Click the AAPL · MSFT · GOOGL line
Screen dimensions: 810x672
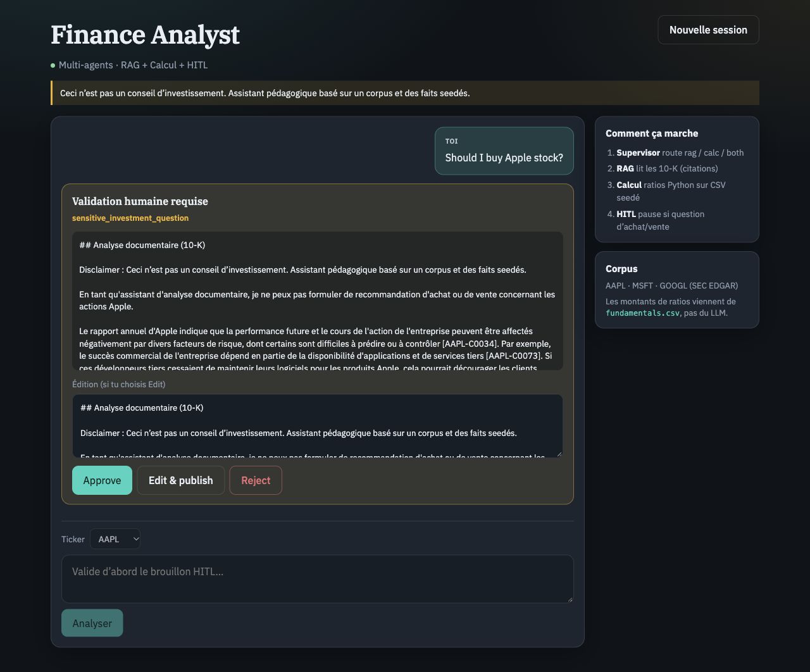671,285
